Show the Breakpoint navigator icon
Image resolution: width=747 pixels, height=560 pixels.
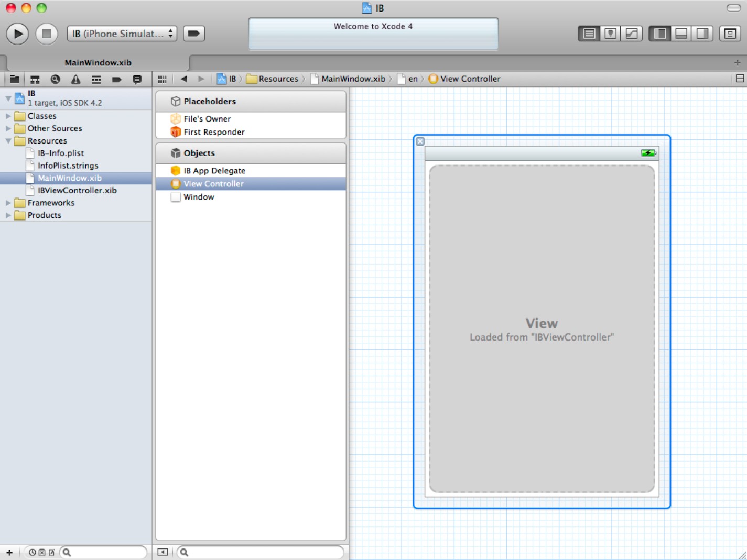[x=116, y=79]
